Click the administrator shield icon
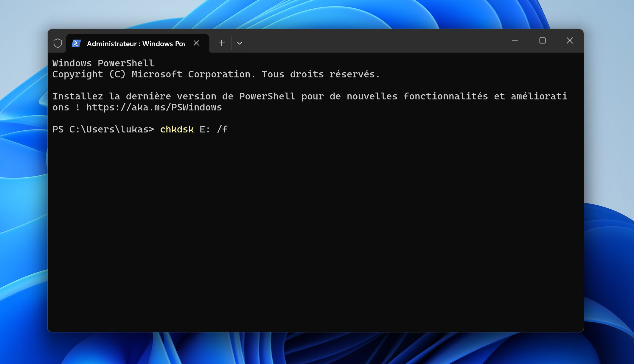 (58, 43)
